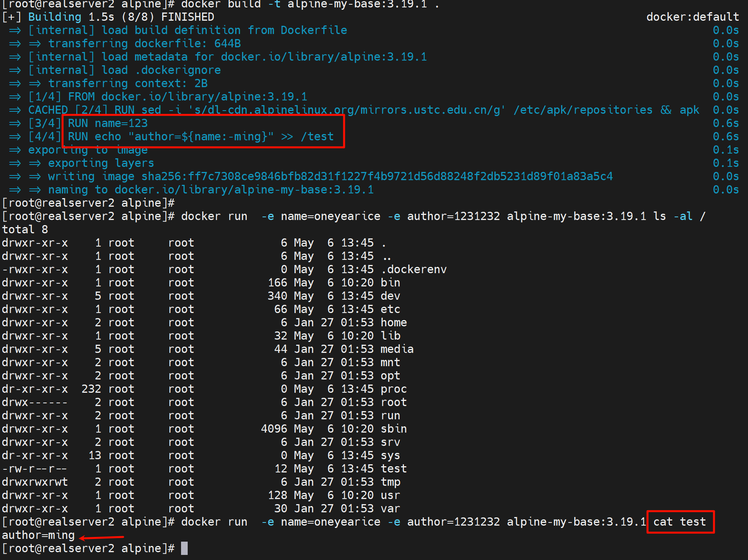Click the 'proc' directory name in listing
This screenshot has height=560, width=748.
[393, 389]
